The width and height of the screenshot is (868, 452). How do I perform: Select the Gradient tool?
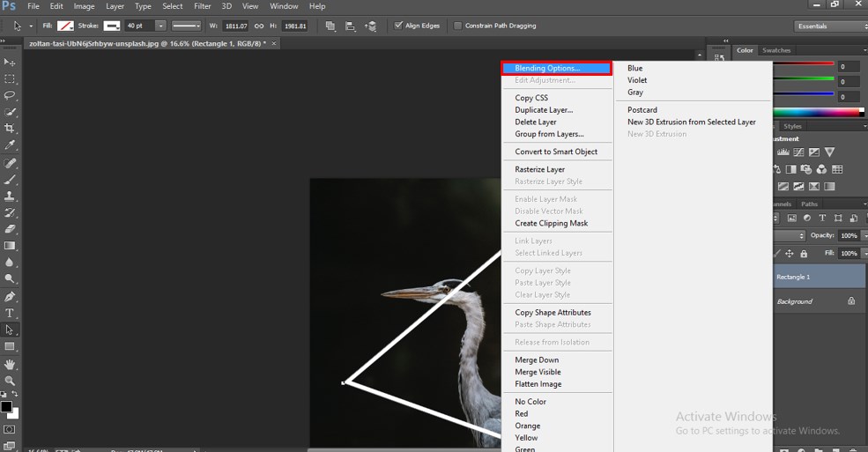coord(10,245)
